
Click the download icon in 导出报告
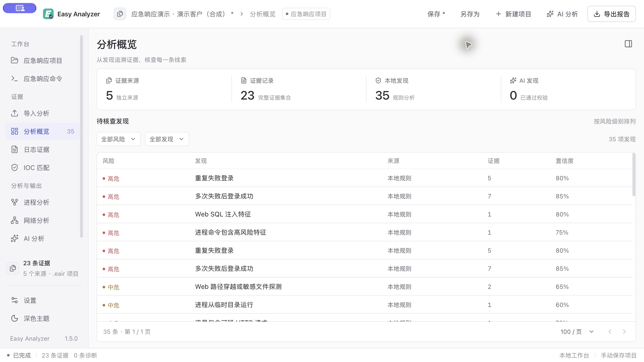[x=597, y=14]
